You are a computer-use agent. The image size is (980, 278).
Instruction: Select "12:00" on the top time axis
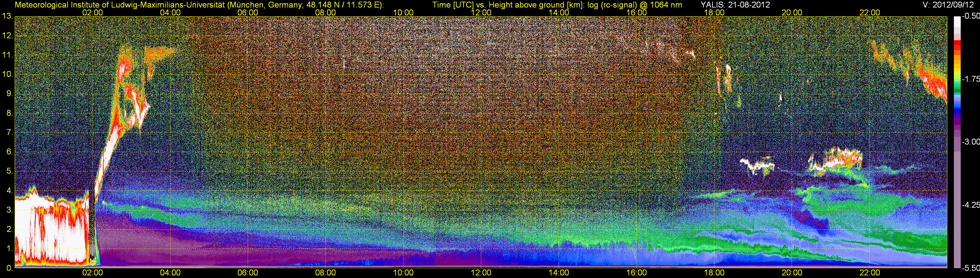[481, 12]
